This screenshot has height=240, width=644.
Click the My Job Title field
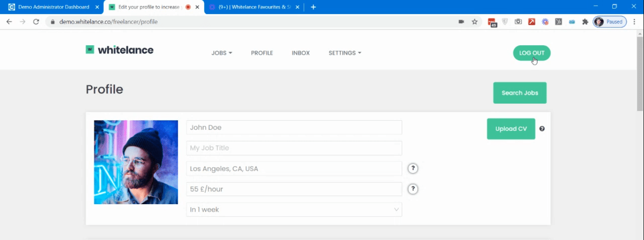pos(294,148)
